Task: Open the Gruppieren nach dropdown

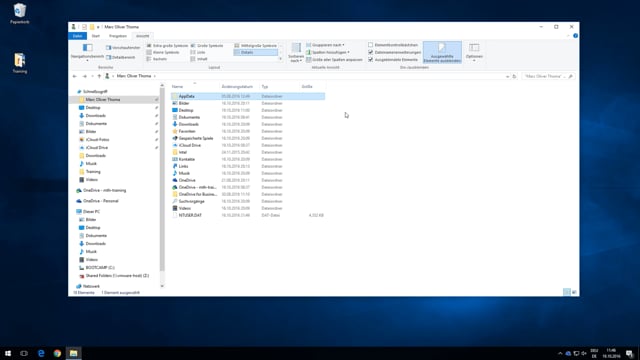Action: (x=325, y=45)
